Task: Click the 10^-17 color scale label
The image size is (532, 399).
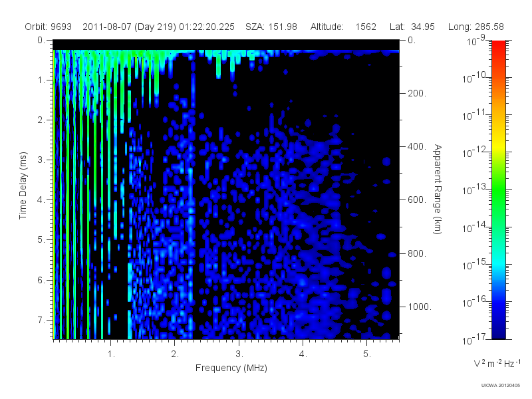Action: click(474, 339)
